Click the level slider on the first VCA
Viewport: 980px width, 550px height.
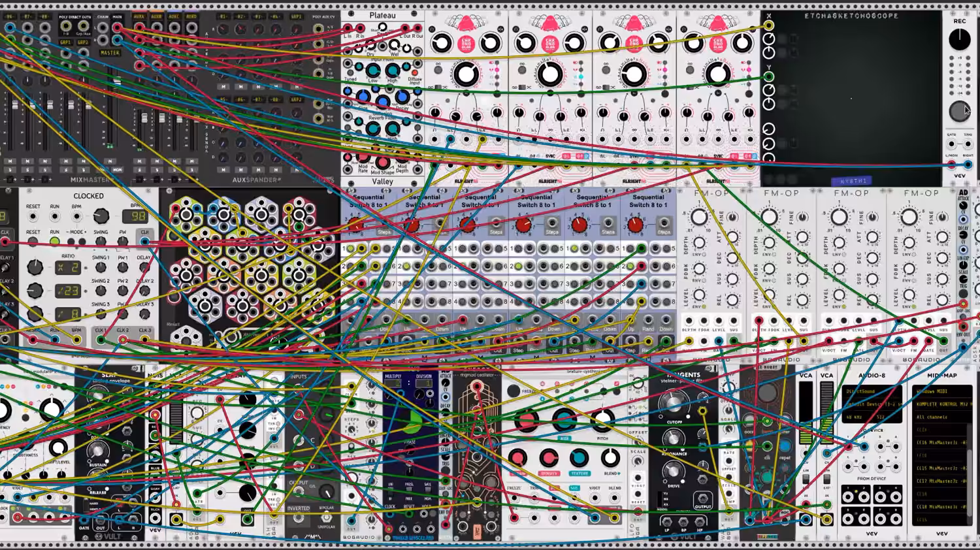tap(806, 413)
